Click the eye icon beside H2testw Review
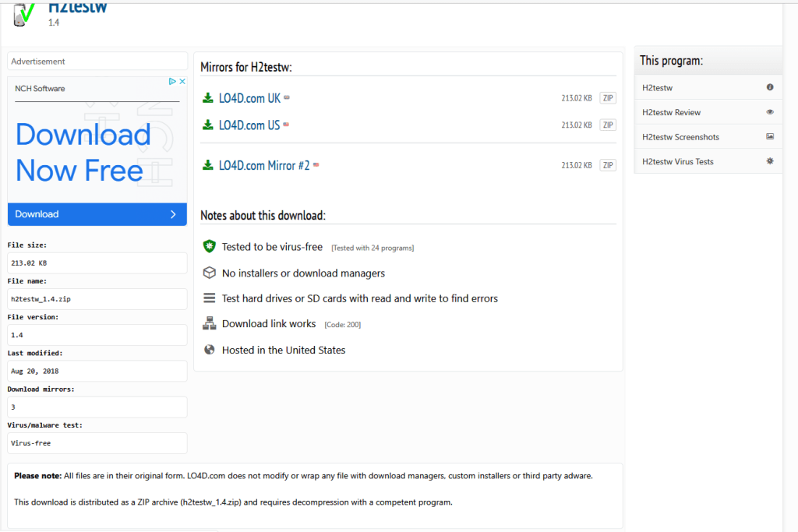The width and height of the screenshot is (798, 532). click(770, 111)
